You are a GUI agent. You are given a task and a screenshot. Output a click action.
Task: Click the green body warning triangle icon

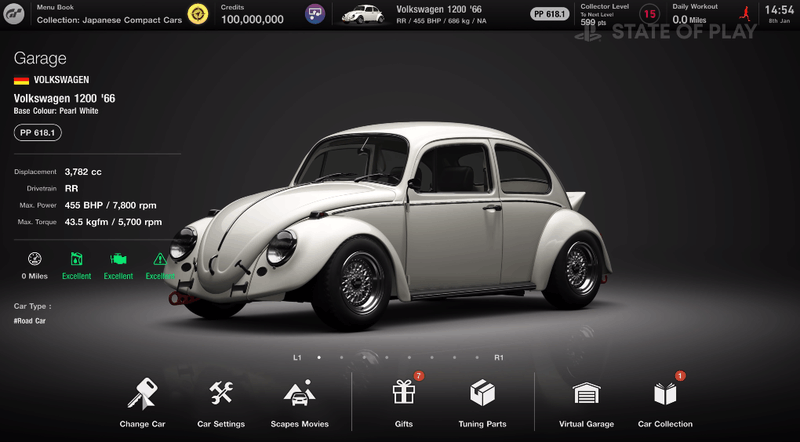(x=160, y=259)
